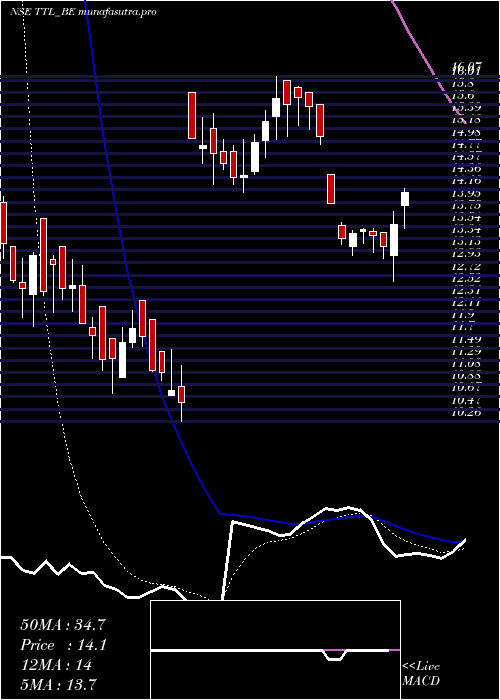Click the NSE TTL_BE chart title
Screen dimensions: 500x700
(83, 12)
